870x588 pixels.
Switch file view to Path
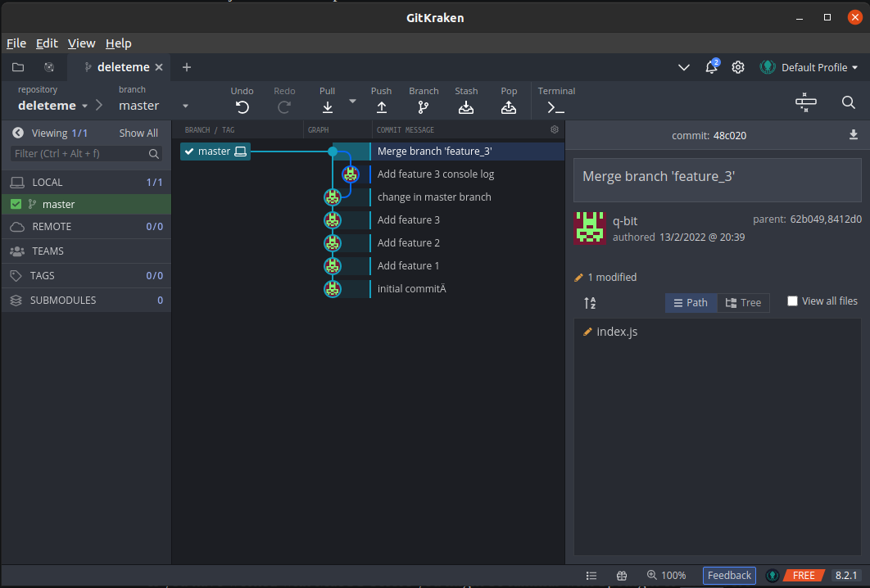point(691,302)
